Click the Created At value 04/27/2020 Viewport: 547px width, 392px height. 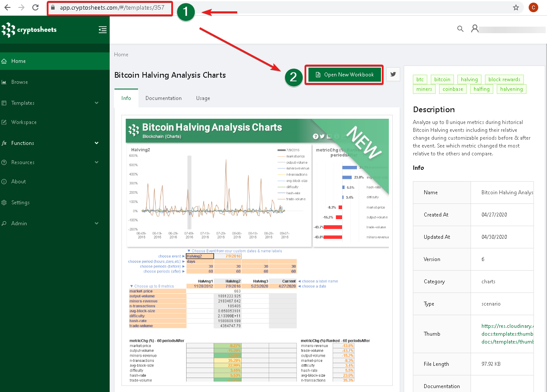pyautogui.click(x=494, y=215)
